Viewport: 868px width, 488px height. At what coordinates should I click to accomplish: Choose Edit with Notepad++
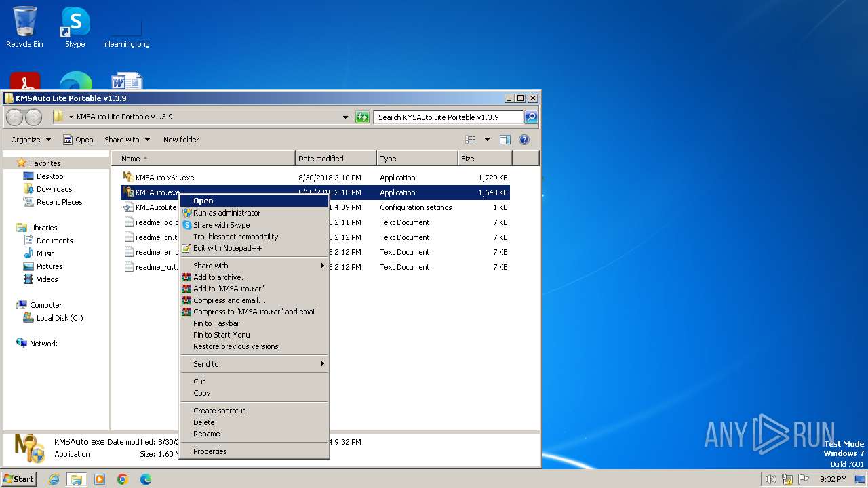(254, 248)
